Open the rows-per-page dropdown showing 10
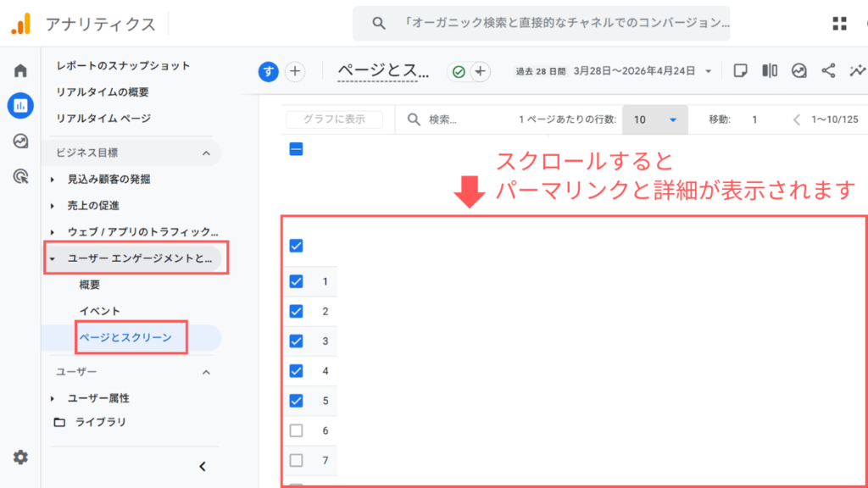The height and width of the screenshot is (488, 868). coord(655,119)
